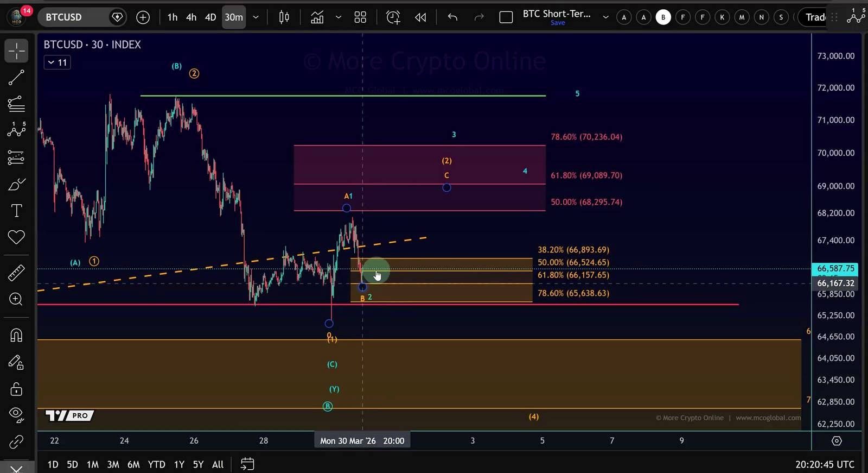Open the forecasting and measurement tools
The image size is (868, 473).
(x=16, y=157)
